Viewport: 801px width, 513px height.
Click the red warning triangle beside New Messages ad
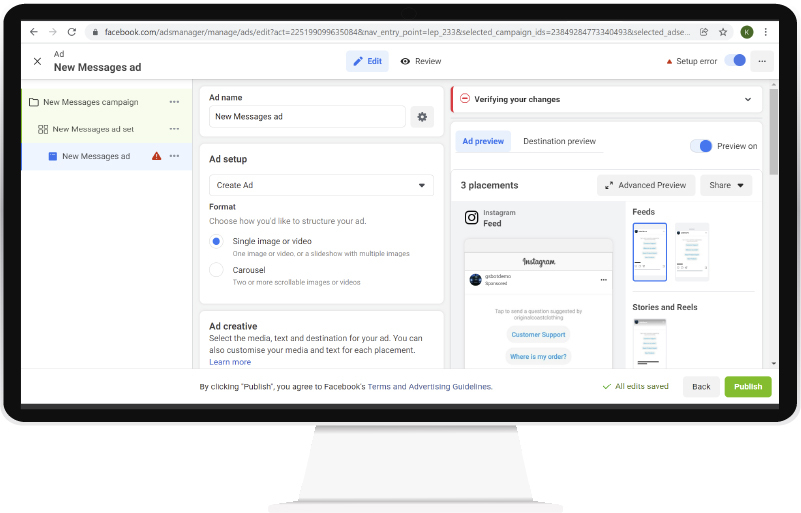click(156, 156)
